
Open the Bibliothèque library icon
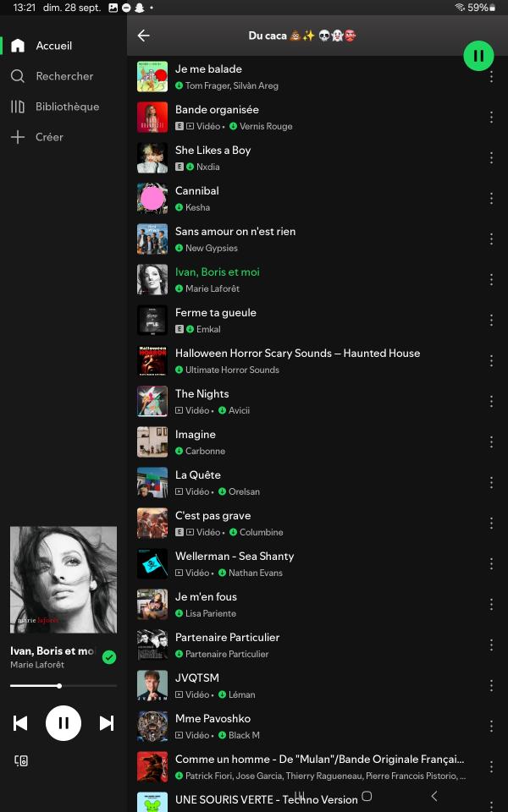coord(18,107)
